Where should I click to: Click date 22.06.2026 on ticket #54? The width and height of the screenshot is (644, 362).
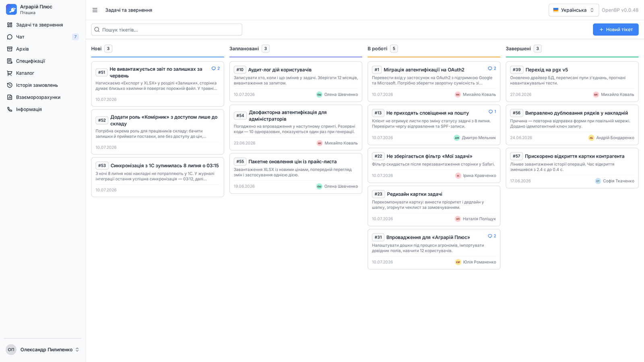click(244, 143)
